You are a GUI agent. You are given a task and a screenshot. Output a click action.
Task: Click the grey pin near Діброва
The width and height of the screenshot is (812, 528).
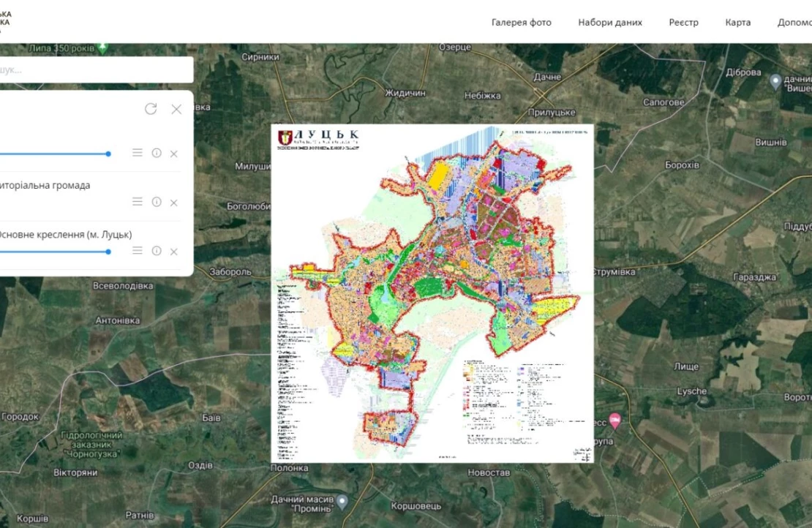pos(775,81)
